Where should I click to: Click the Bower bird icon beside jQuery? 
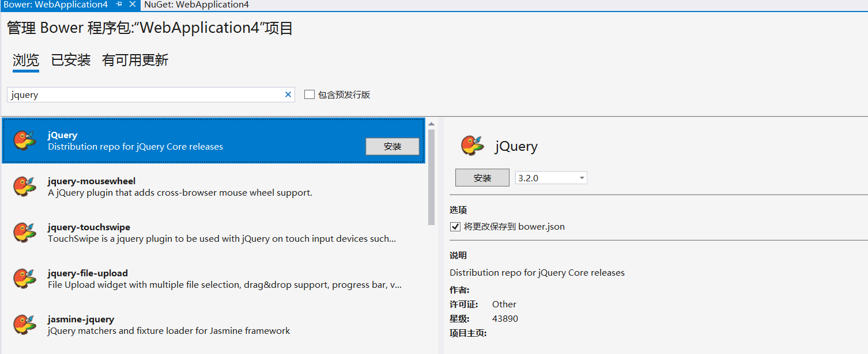[25, 140]
